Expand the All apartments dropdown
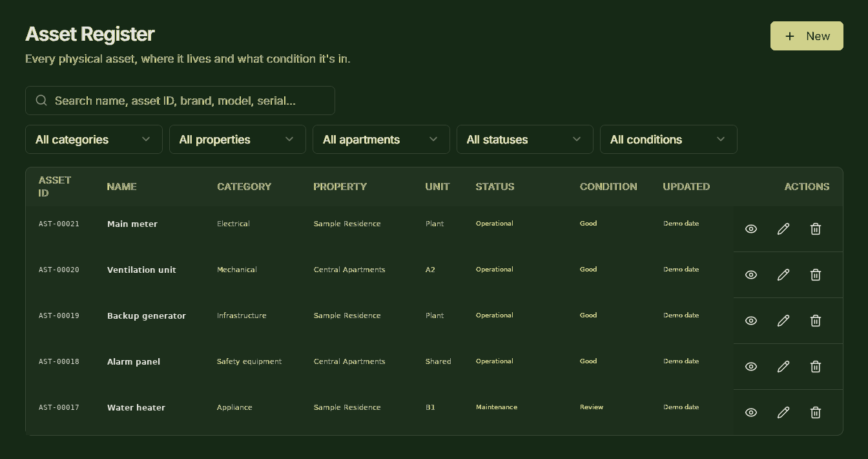868x459 pixels. (381, 140)
